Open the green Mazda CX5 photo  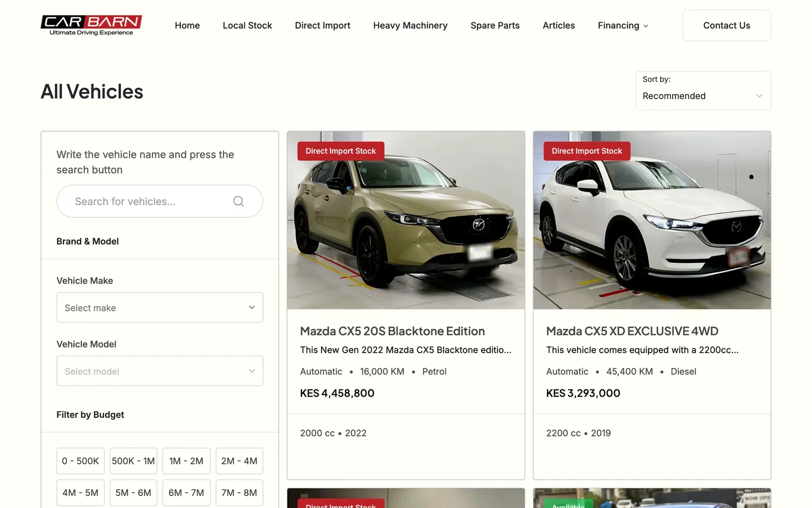[x=406, y=220]
